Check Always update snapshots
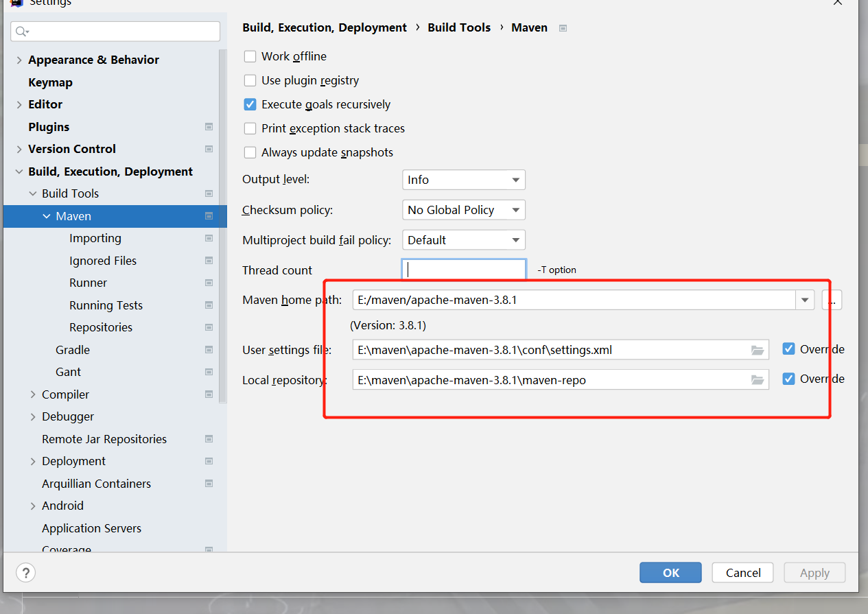The height and width of the screenshot is (614, 868). click(250, 152)
